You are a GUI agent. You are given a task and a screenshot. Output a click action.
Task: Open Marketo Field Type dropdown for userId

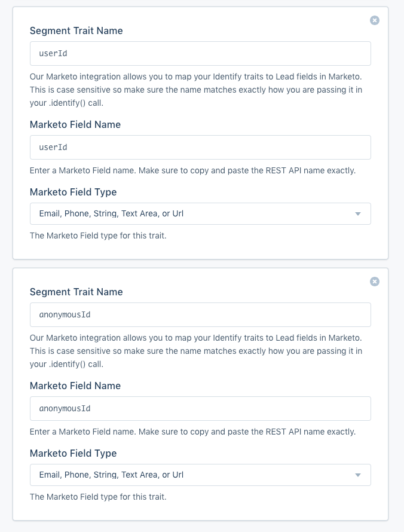click(x=200, y=214)
